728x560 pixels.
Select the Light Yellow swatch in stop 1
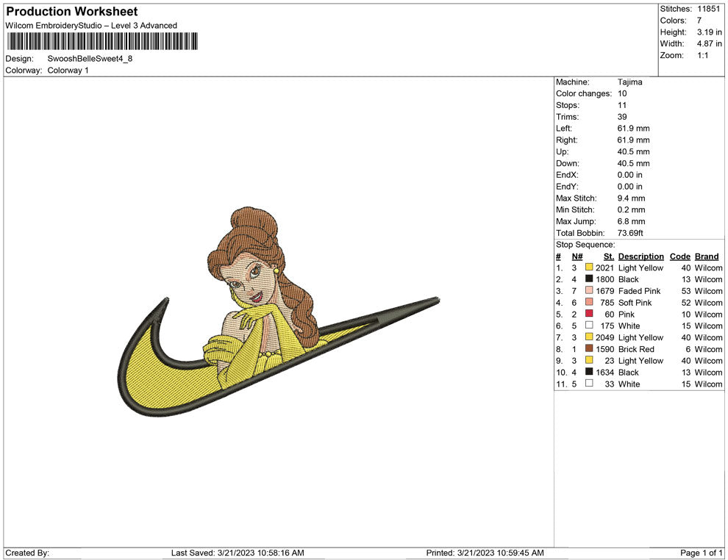[589, 268]
